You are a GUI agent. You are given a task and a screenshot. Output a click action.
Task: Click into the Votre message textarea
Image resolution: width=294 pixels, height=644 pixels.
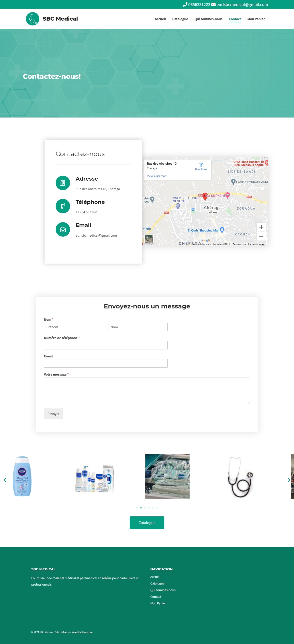(x=147, y=391)
